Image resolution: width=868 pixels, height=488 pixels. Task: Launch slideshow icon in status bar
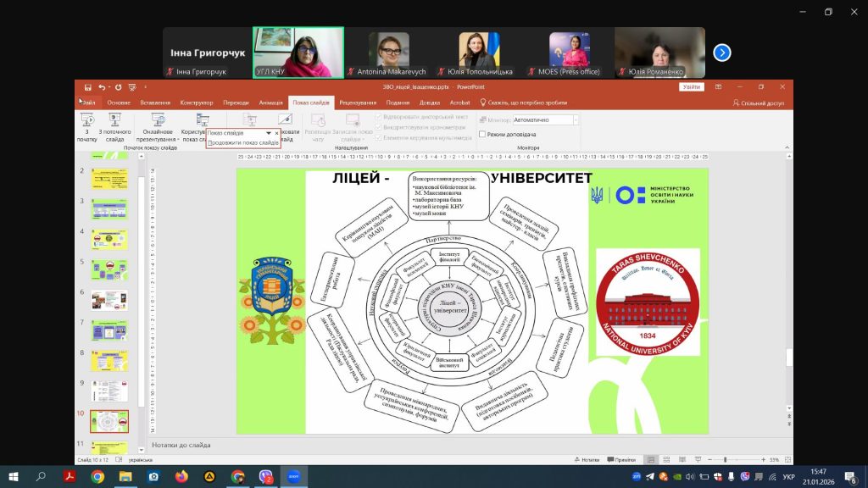click(x=696, y=459)
